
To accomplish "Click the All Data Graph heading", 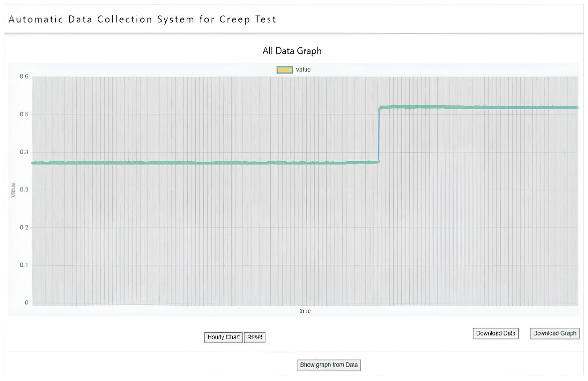I will (x=292, y=51).
